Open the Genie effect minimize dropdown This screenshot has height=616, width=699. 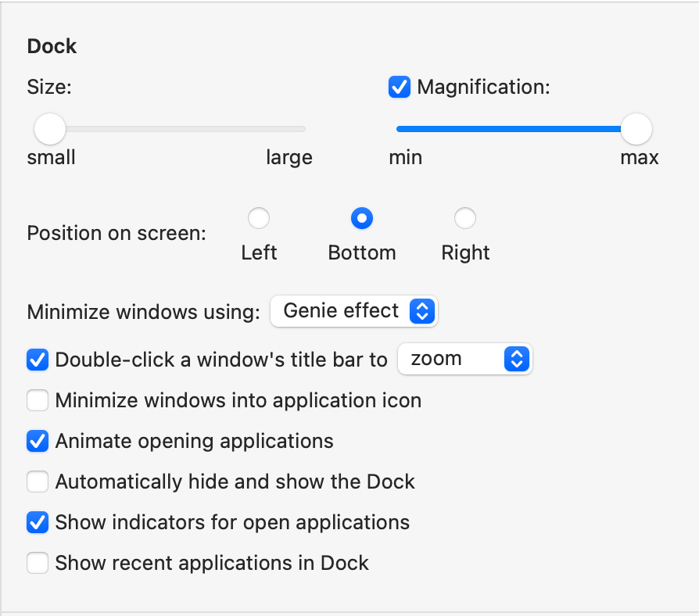(354, 311)
